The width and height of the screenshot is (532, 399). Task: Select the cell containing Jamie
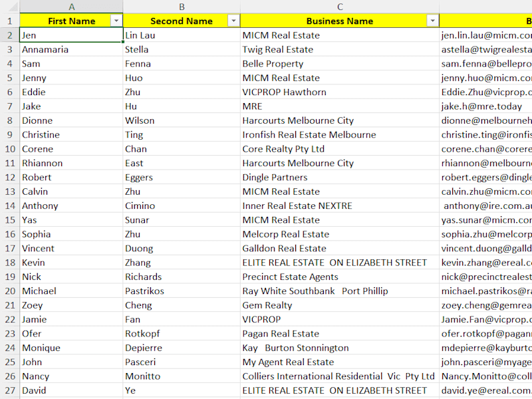pos(71,319)
